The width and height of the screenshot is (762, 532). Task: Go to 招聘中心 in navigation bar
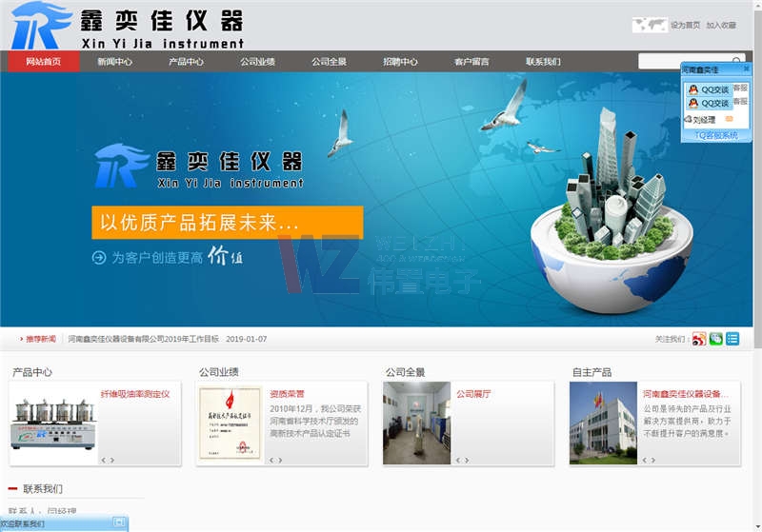click(400, 62)
